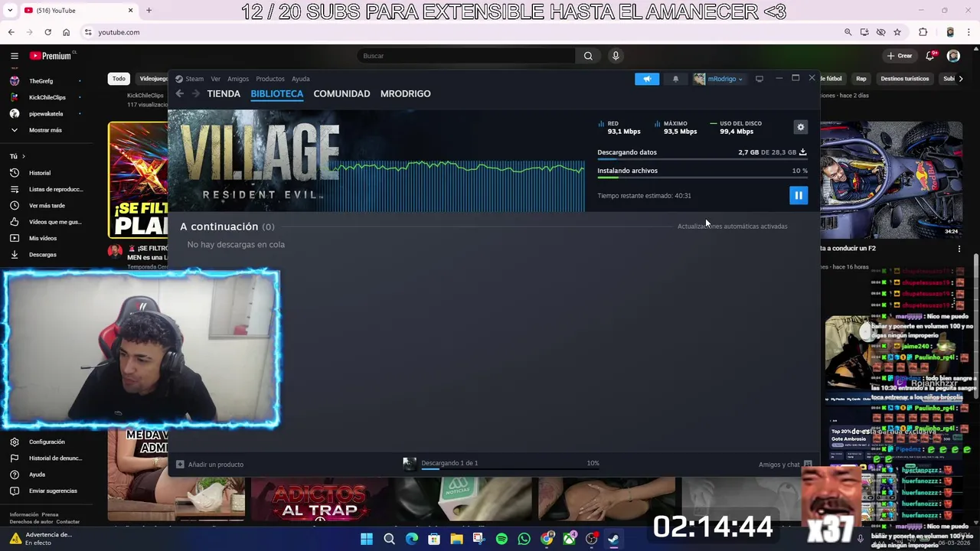
Task: Click the Steam announcements megaphone icon
Action: [647, 79]
